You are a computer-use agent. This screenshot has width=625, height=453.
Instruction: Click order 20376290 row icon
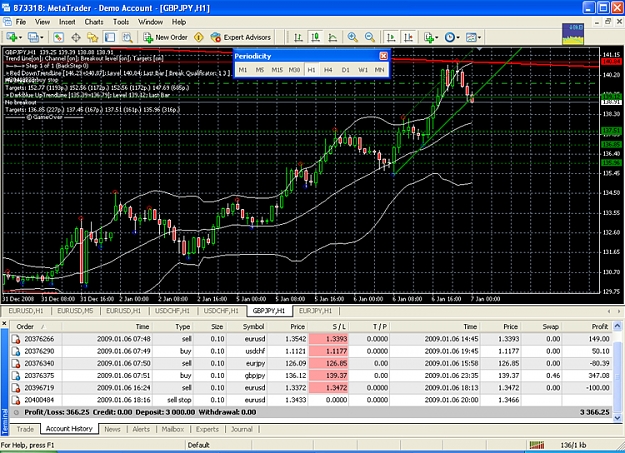click(16, 351)
